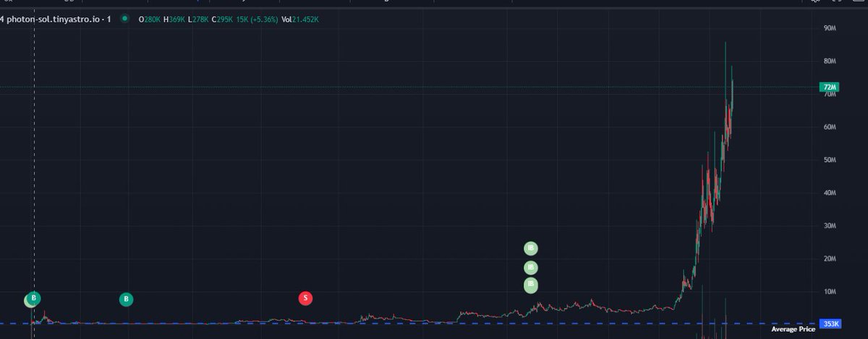This screenshot has width=868, height=339.
Task: Select the lowest JB marker
Action: (531, 285)
